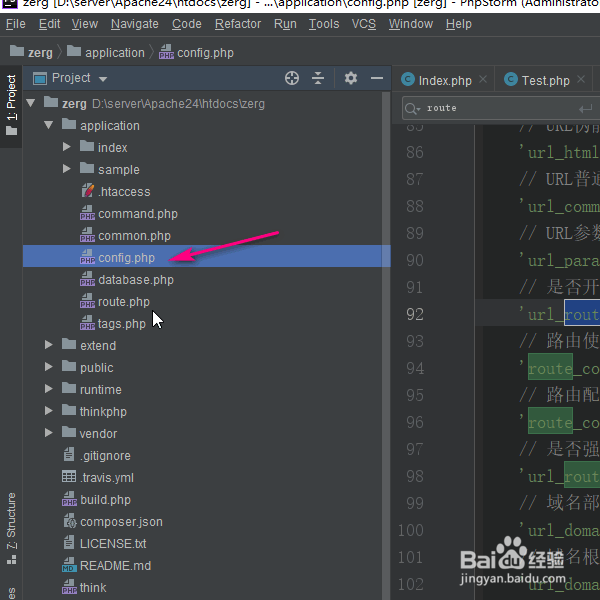Click the newline icon in search field
600x600 pixels.
(585, 109)
